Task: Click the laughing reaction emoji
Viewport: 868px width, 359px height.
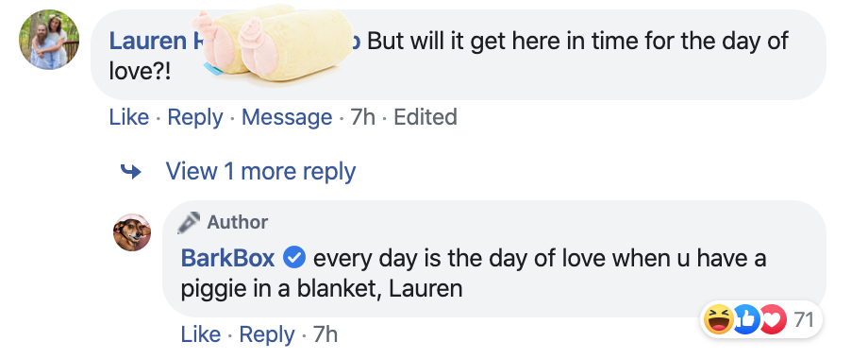Action: tap(719, 320)
